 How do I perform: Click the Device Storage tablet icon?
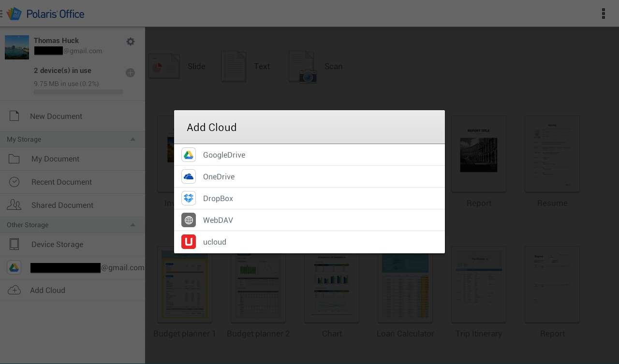point(15,245)
